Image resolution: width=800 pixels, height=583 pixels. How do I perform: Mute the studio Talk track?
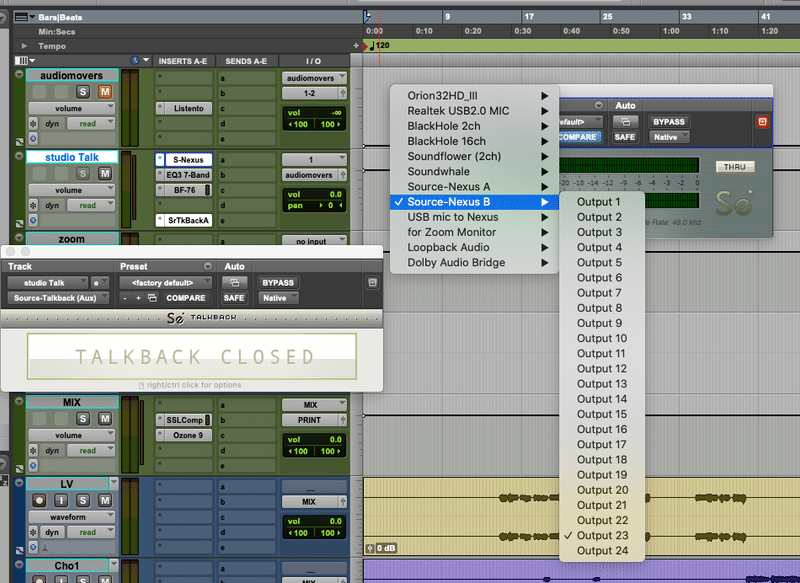(x=105, y=173)
